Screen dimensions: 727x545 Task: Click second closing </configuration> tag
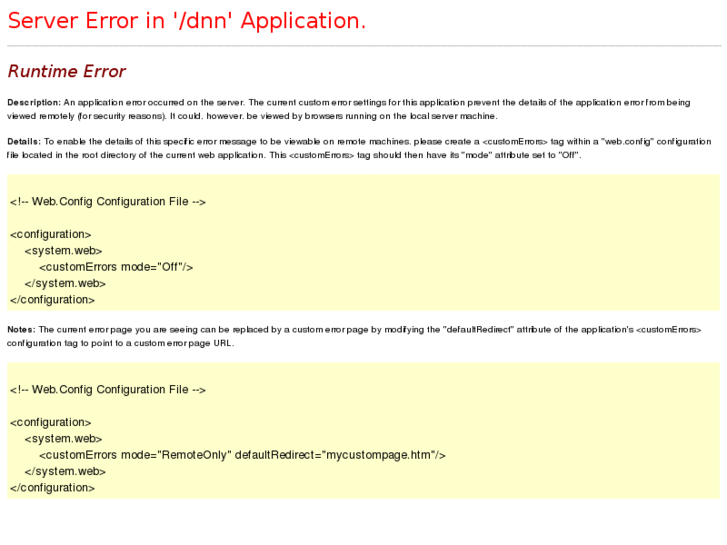click(x=52, y=488)
